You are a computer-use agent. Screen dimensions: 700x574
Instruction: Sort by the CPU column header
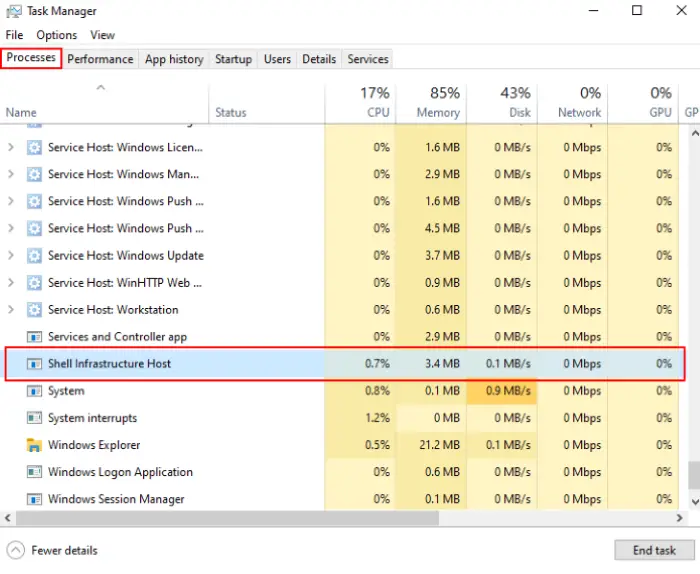(361, 103)
